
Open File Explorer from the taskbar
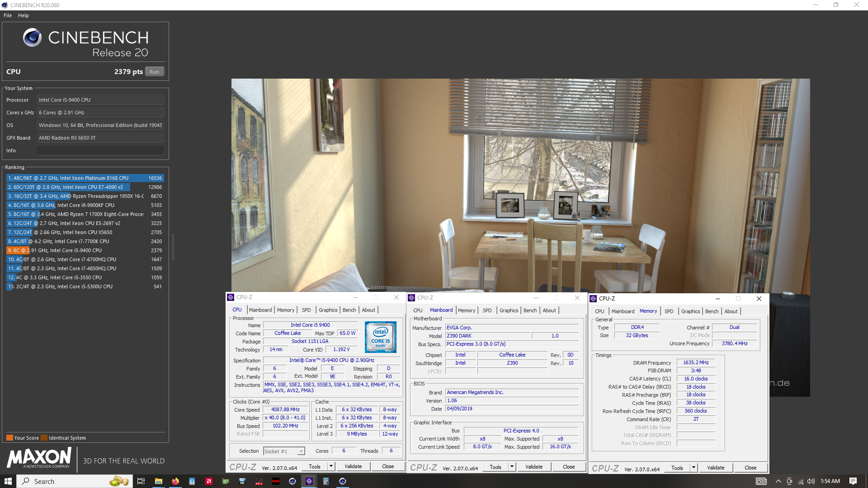(158, 481)
